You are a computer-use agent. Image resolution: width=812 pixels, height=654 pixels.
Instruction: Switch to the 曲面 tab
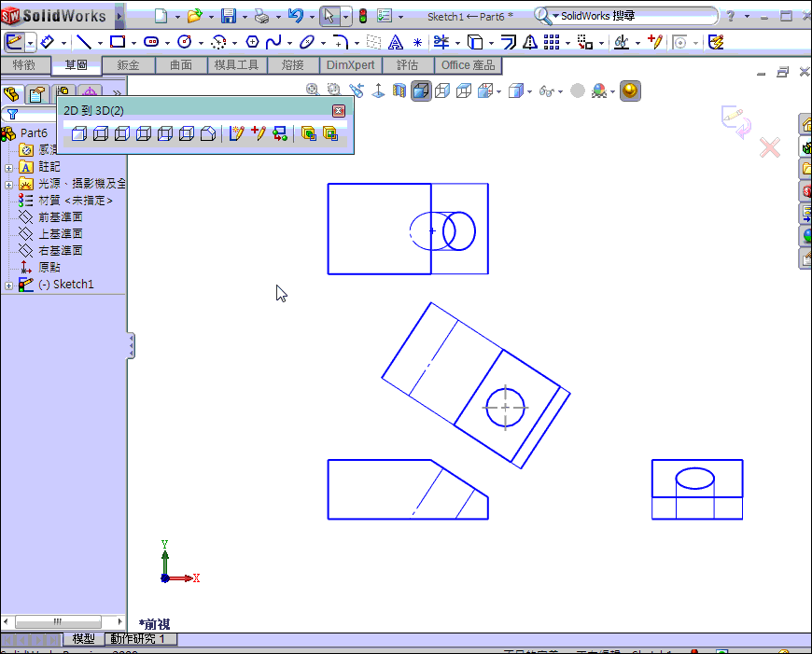[181, 65]
